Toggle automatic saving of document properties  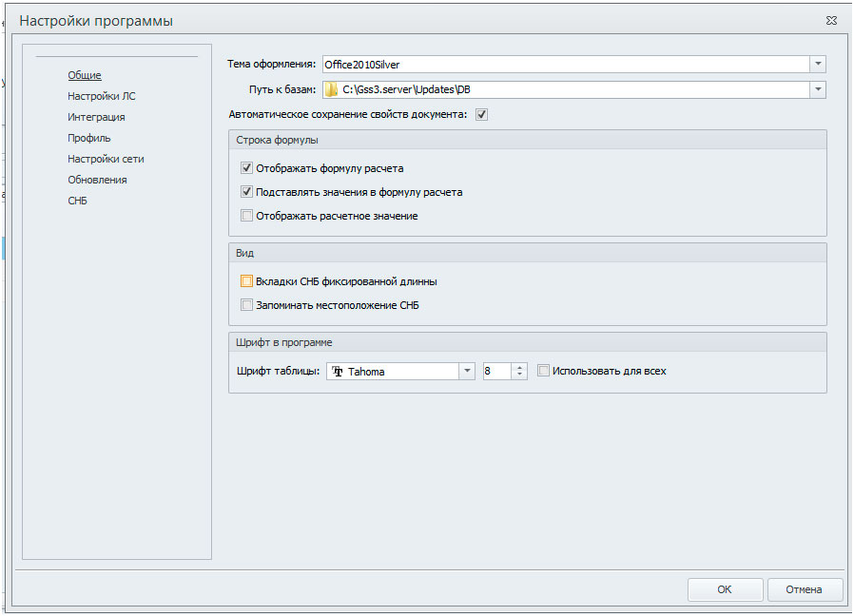[481, 114]
